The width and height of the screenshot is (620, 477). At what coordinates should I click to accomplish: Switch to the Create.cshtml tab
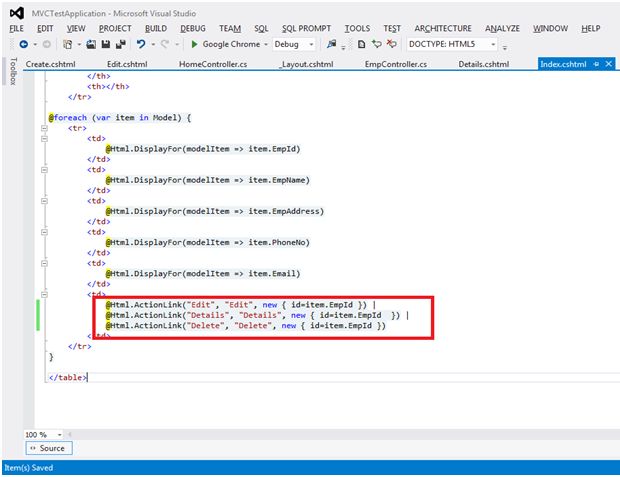click(x=51, y=64)
